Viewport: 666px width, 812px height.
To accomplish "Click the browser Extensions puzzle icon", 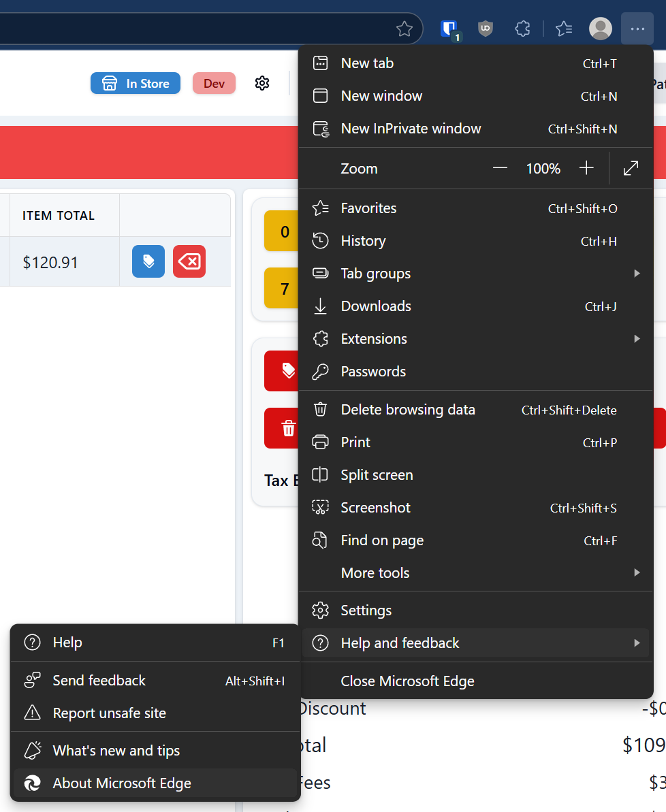I will (x=522, y=29).
